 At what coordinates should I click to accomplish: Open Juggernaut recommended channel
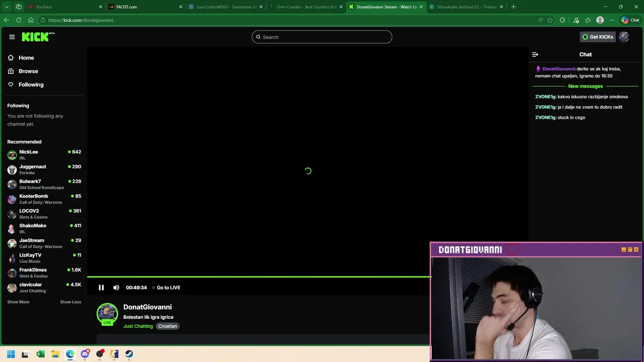click(x=44, y=169)
